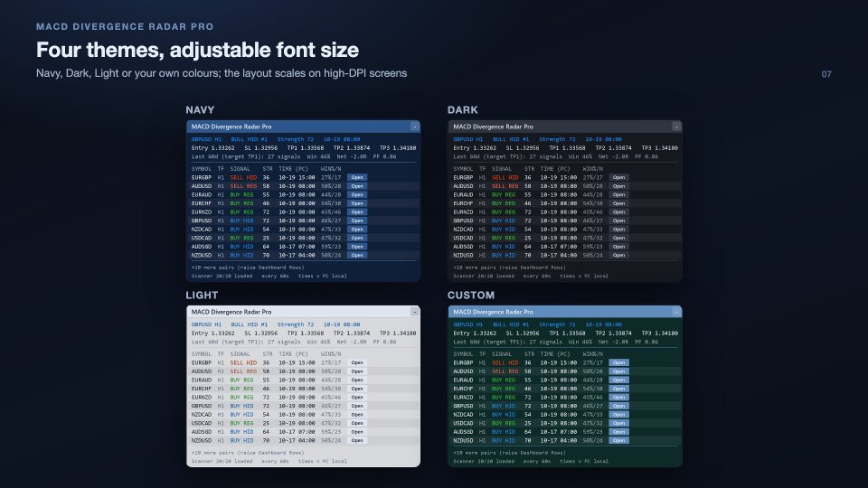Open EURCHF chart in the Light panel
Screen dimensions: 868x488
click(x=357, y=389)
